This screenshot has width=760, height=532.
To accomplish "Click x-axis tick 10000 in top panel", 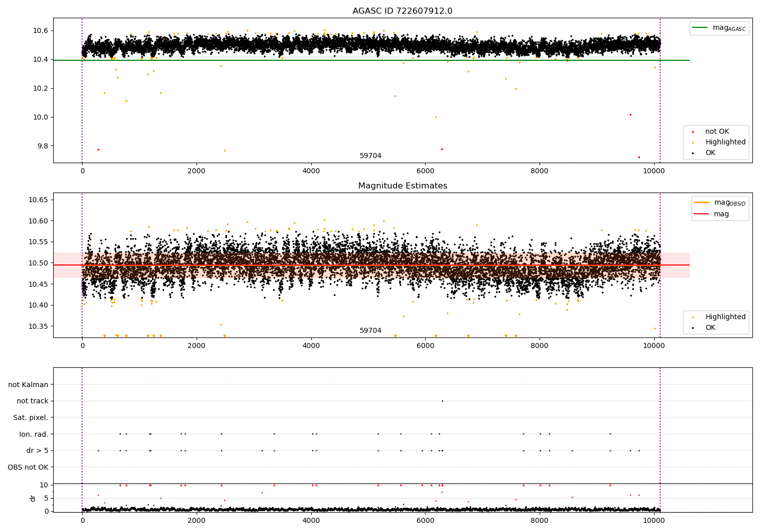I will [x=654, y=171].
